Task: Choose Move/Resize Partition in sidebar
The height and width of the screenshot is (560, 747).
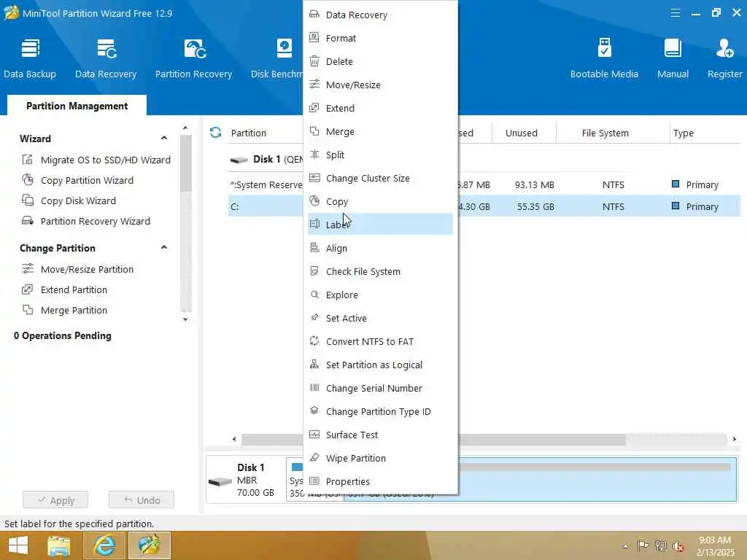Action: click(77, 270)
